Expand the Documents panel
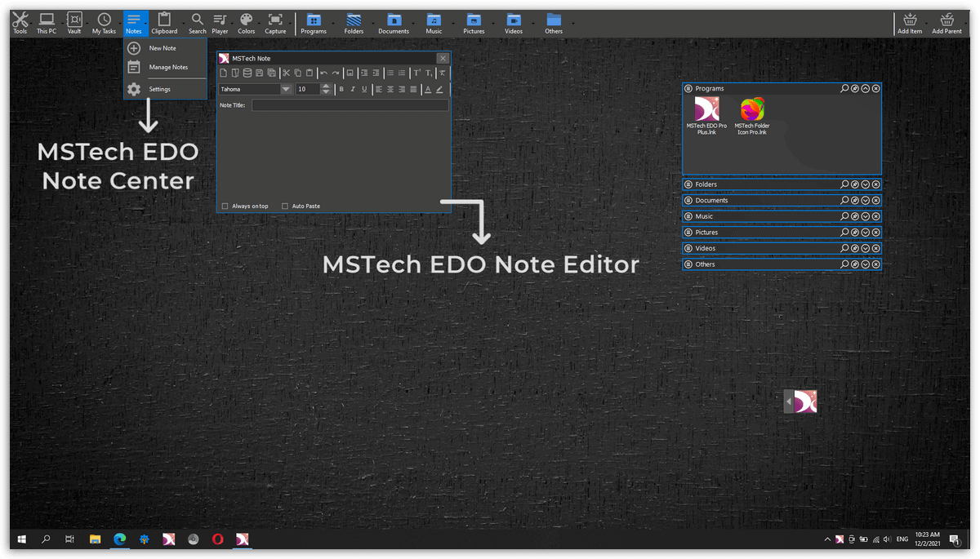The image size is (980, 559). 866,200
